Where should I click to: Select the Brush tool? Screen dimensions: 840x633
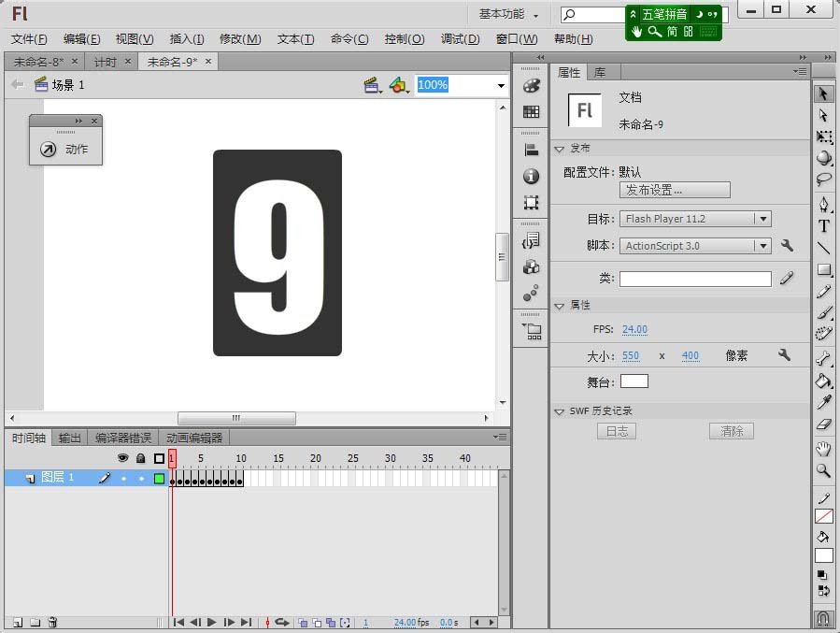[x=824, y=312]
